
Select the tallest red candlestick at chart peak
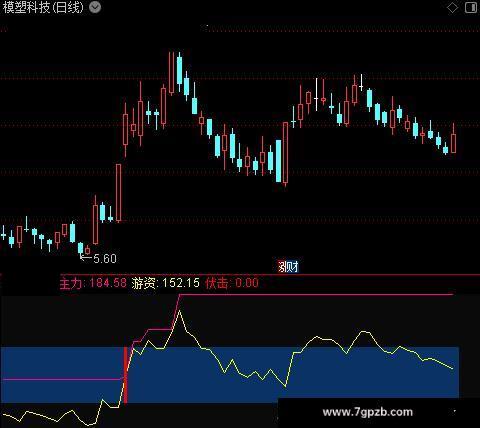(x=171, y=73)
